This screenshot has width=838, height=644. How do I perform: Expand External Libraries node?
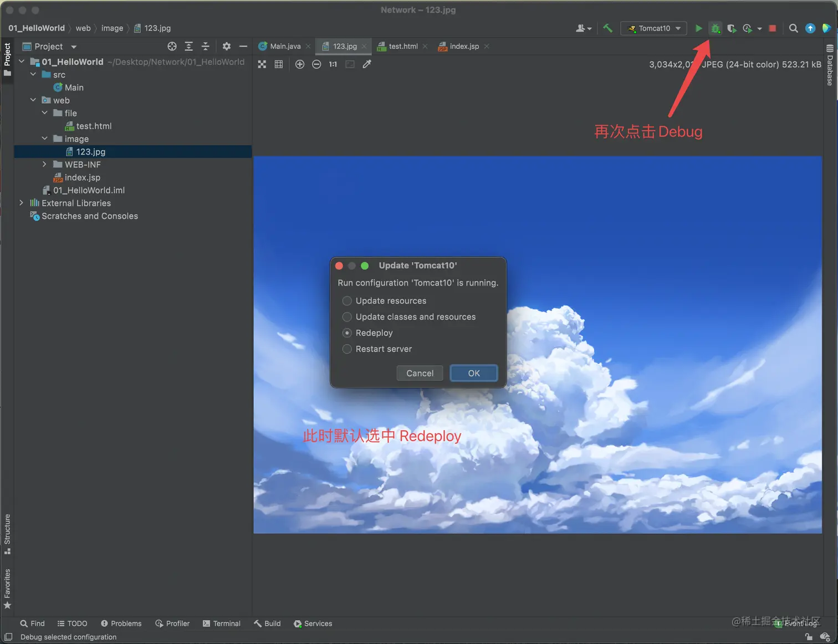point(22,203)
